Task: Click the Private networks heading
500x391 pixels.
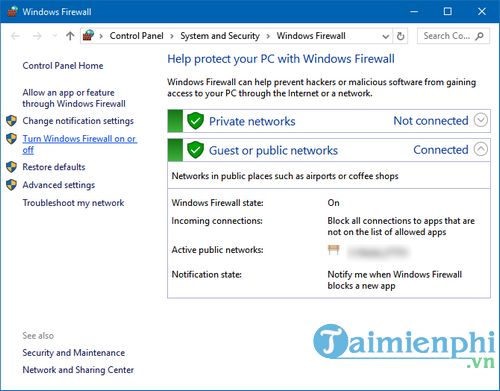Action: (x=252, y=121)
